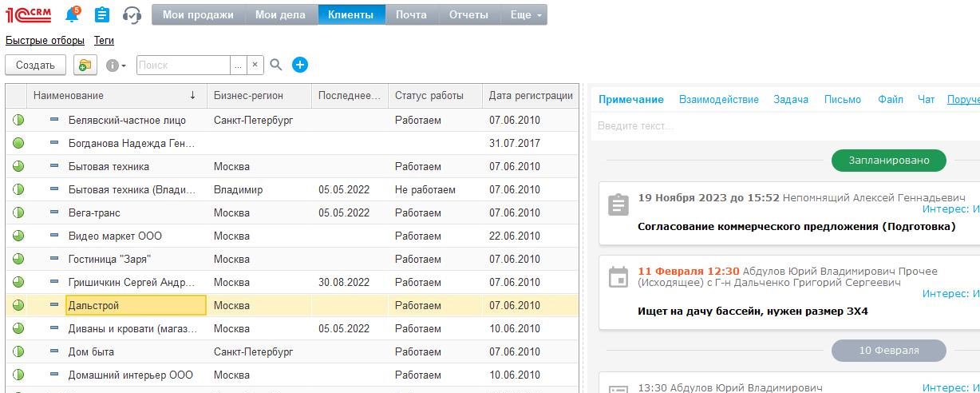Viewport: 980px width, 393px height.
Task: Switch to the Мои продажи tab
Action: [198, 14]
